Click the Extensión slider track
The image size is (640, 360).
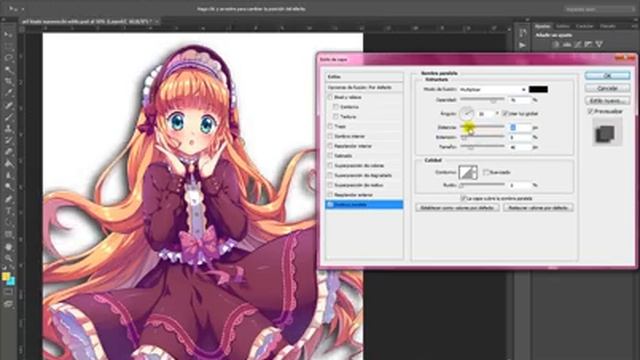coord(482,137)
